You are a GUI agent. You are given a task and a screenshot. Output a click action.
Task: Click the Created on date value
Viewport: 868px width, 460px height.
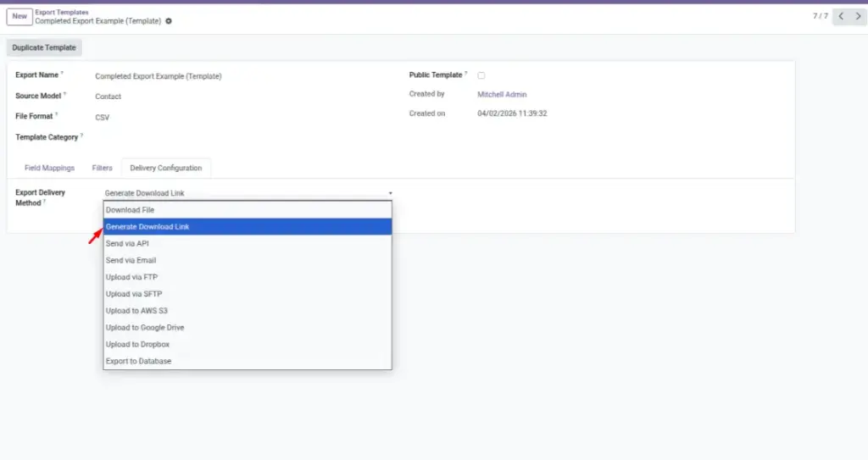click(x=512, y=114)
